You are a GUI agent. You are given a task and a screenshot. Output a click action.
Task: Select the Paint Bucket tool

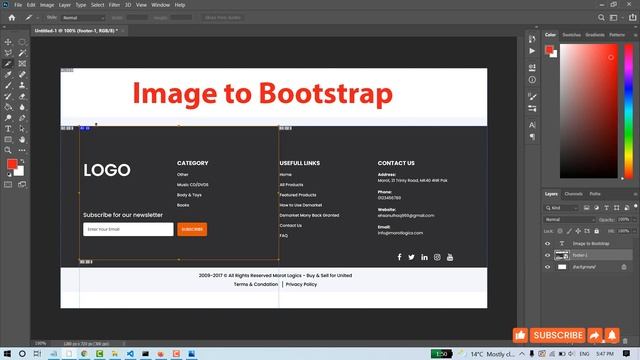pyautogui.click(x=8, y=107)
